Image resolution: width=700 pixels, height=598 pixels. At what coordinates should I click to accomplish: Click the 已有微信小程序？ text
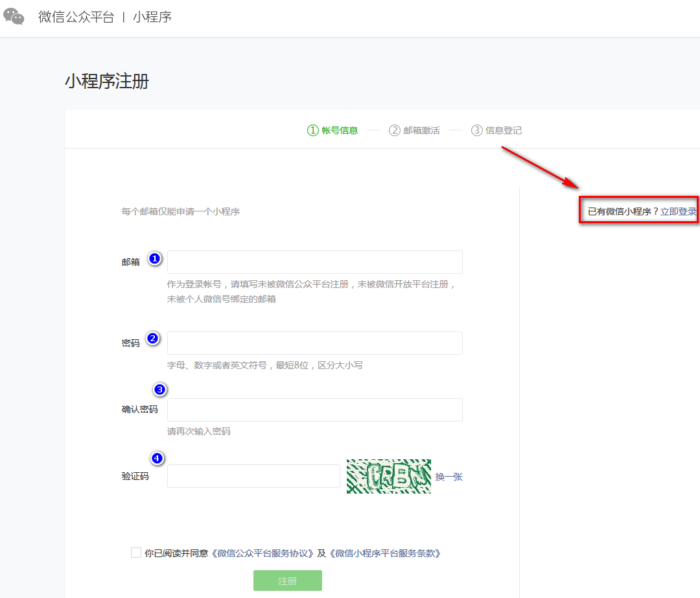[624, 211]
